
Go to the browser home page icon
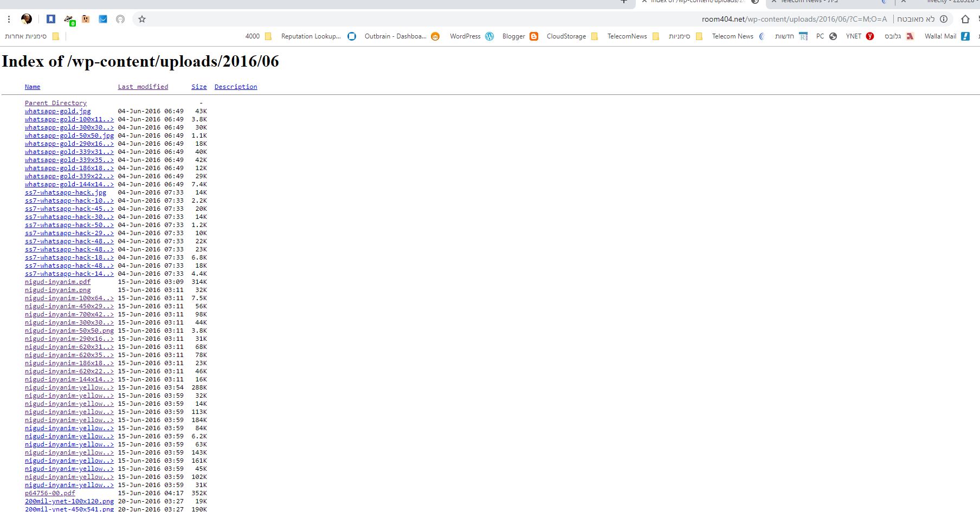[965, 19]
